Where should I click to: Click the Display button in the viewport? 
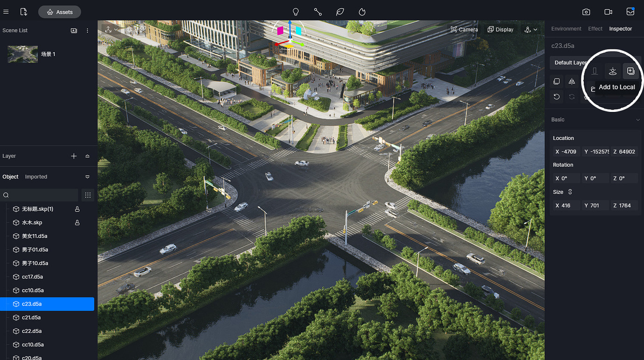[500, 29]
